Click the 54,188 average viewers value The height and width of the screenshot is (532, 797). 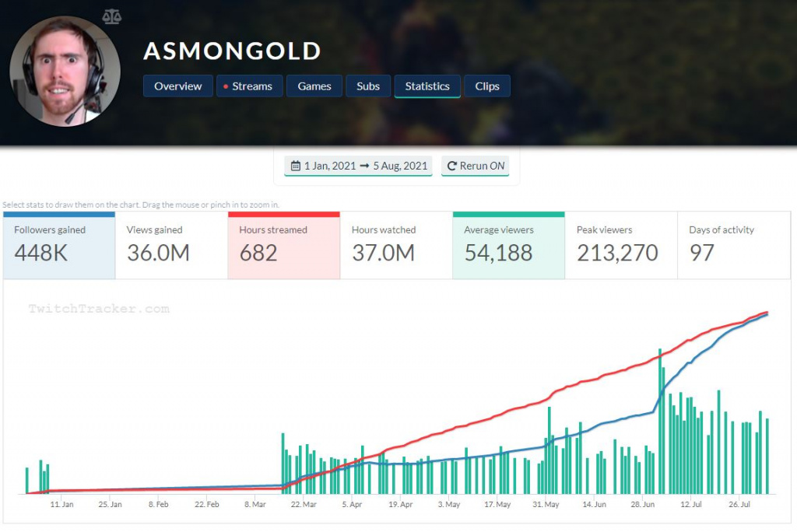[498, 253]
